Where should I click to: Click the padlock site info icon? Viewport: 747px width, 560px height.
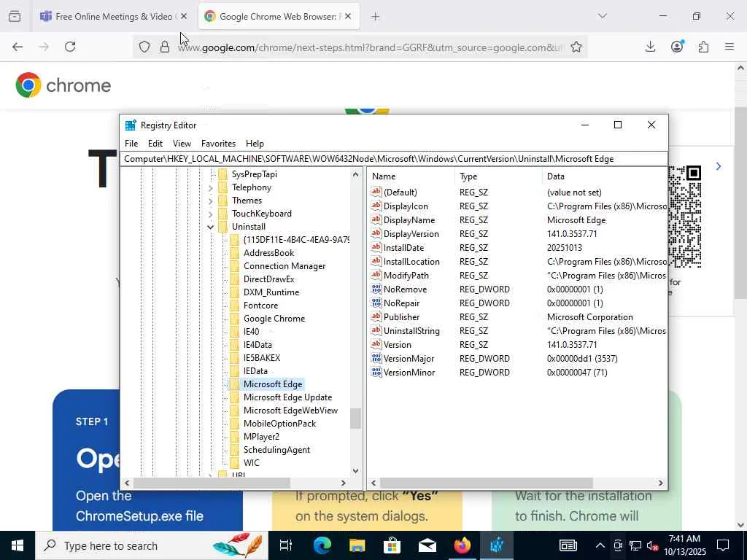[165, 47]
